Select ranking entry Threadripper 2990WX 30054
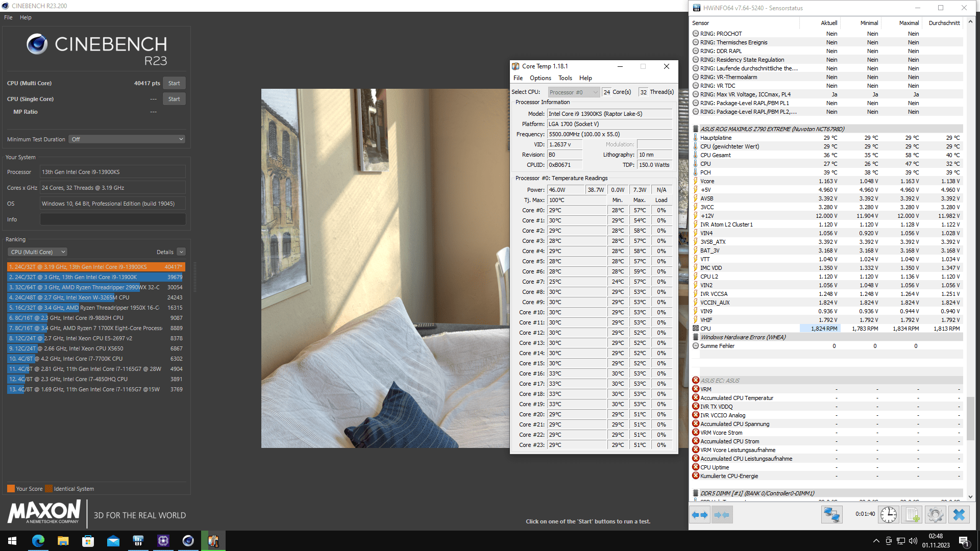980x551 pixels. (x=96, y=287)
